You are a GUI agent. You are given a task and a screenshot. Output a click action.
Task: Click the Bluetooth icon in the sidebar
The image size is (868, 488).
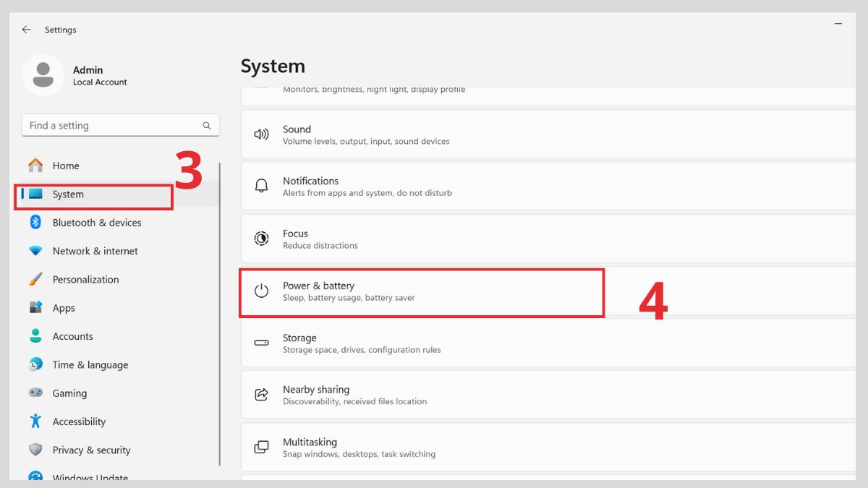pos(35,223)
